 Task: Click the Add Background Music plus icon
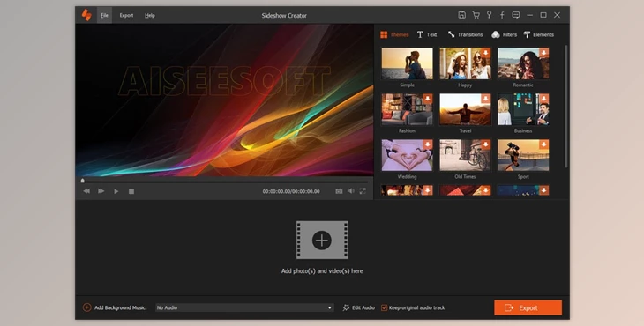coord(87,307)
